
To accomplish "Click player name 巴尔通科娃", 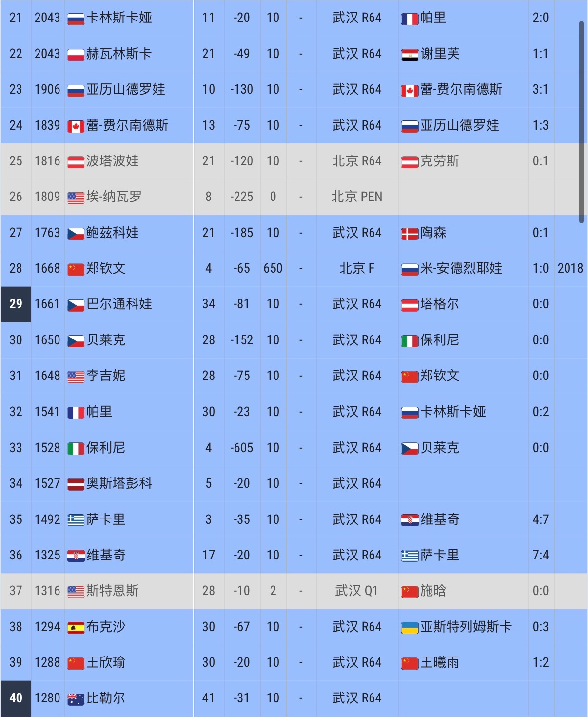I will click(x=119, y=304).
